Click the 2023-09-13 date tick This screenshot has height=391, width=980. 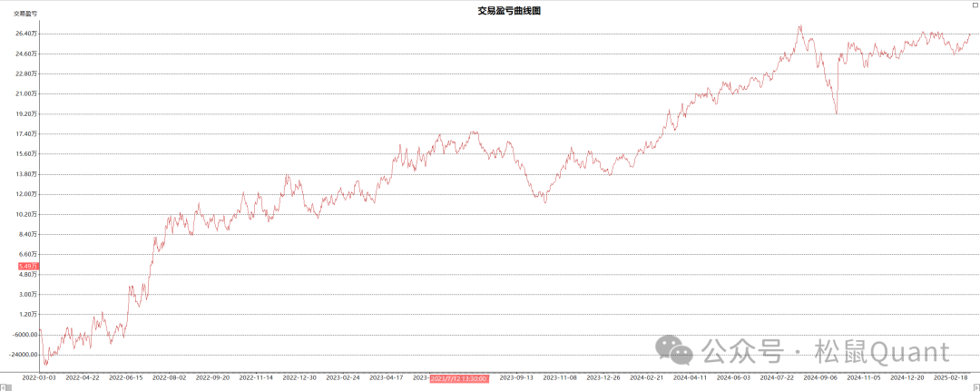click(518, 377)
